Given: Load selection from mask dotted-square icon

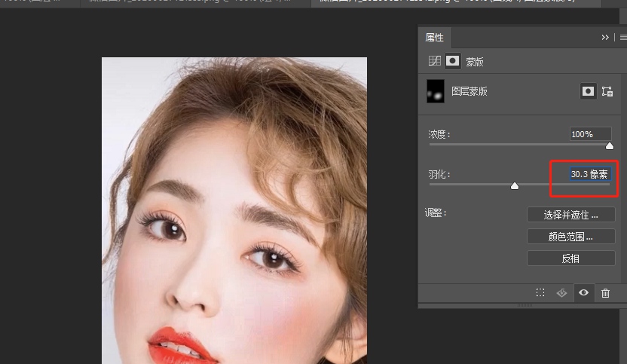Looking at the screenshot, I should point(540,293).
